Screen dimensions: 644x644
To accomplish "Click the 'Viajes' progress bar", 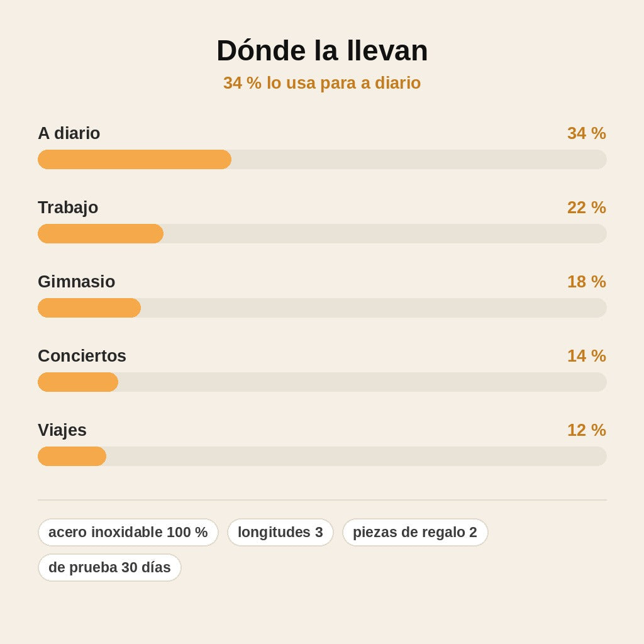I will (322, 457).
